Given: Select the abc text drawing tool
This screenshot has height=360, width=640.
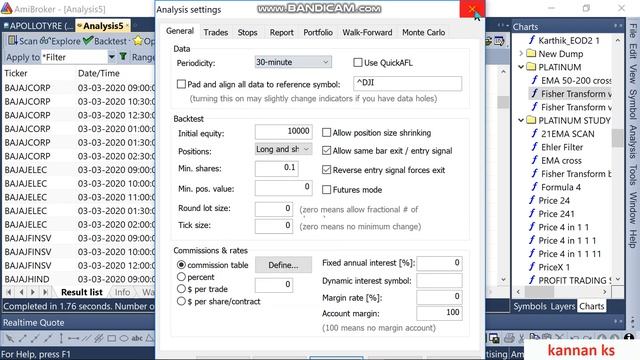Looking at the screenshot, I should pos(137,338).
